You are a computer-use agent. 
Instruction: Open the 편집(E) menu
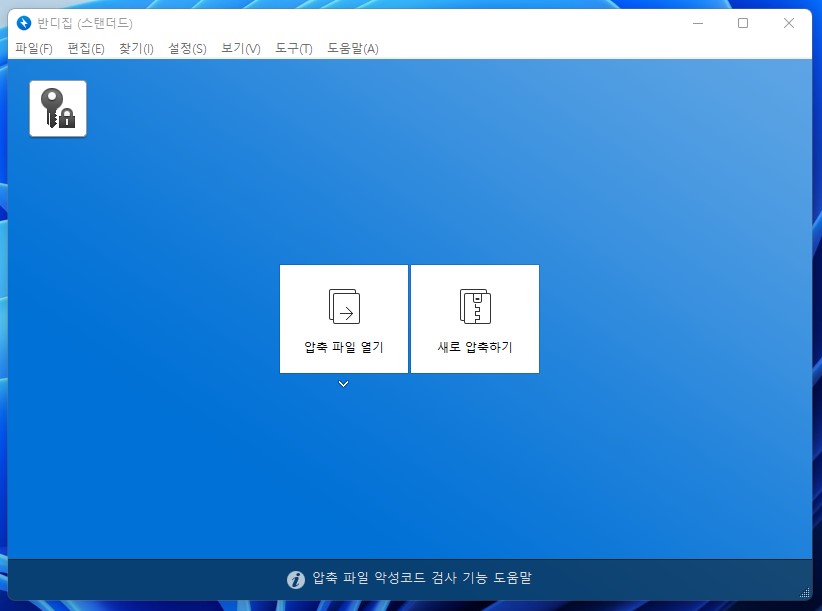tap(86, 49)
